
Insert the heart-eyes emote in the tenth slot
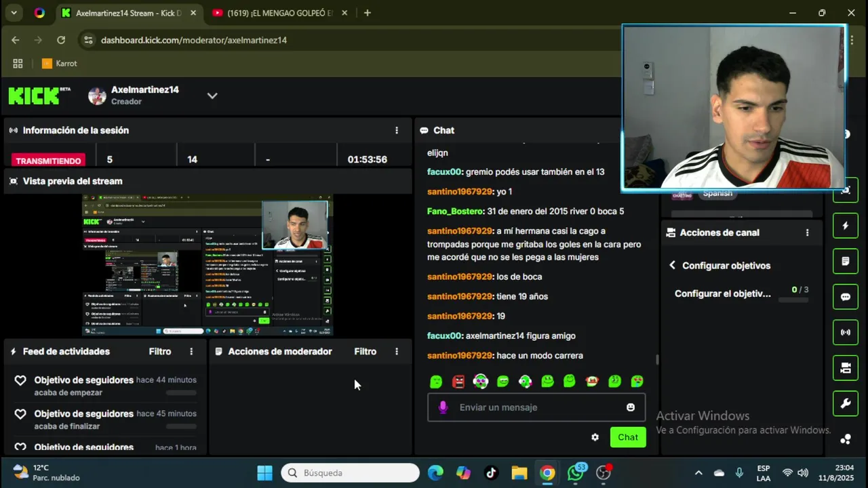pos(637,382)
